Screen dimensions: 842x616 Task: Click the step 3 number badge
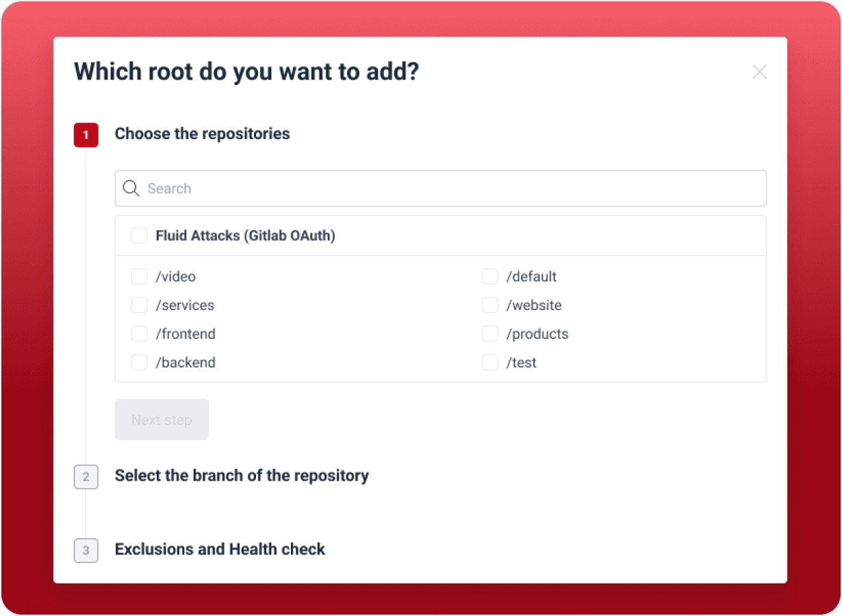coord(86,550)
